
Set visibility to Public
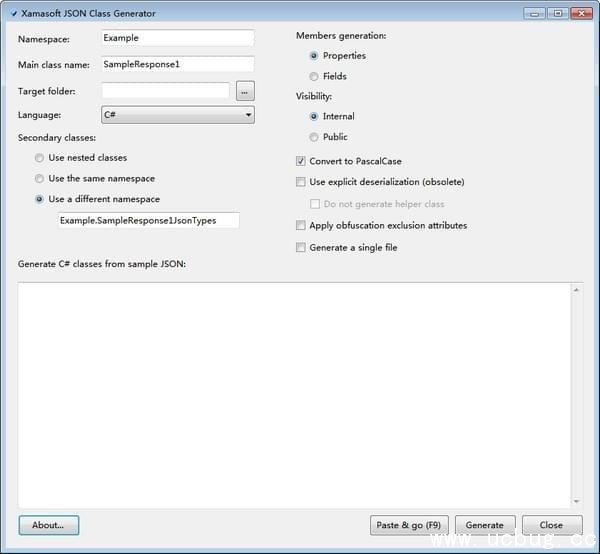click(314, 137)
